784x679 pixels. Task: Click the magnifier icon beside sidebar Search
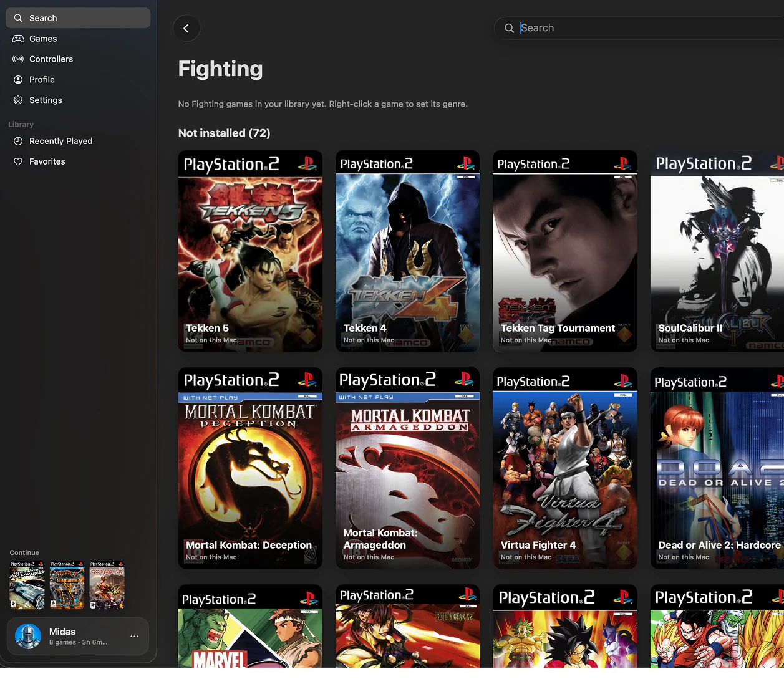pos(18,18)
